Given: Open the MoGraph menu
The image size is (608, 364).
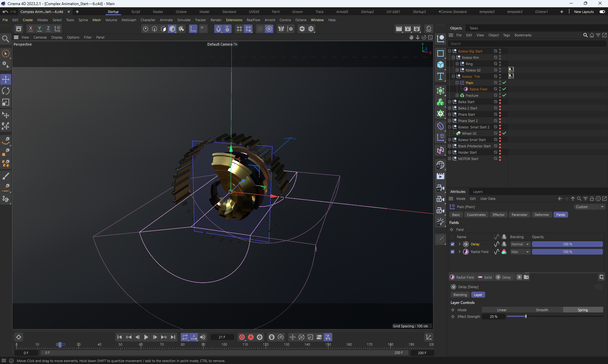Looking at the screenshot, I should [x=129, y=20].
